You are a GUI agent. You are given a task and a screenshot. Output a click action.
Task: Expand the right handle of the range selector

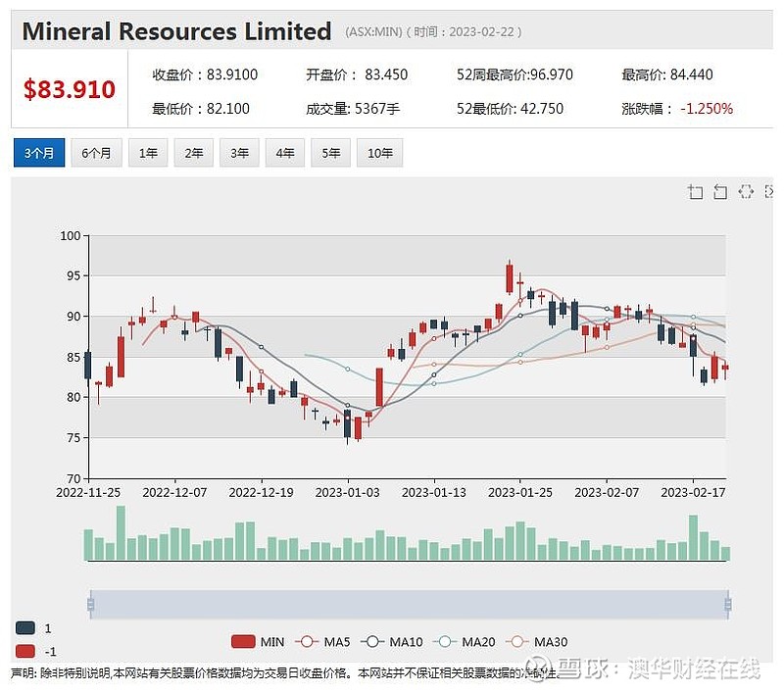tap(728, 605)
